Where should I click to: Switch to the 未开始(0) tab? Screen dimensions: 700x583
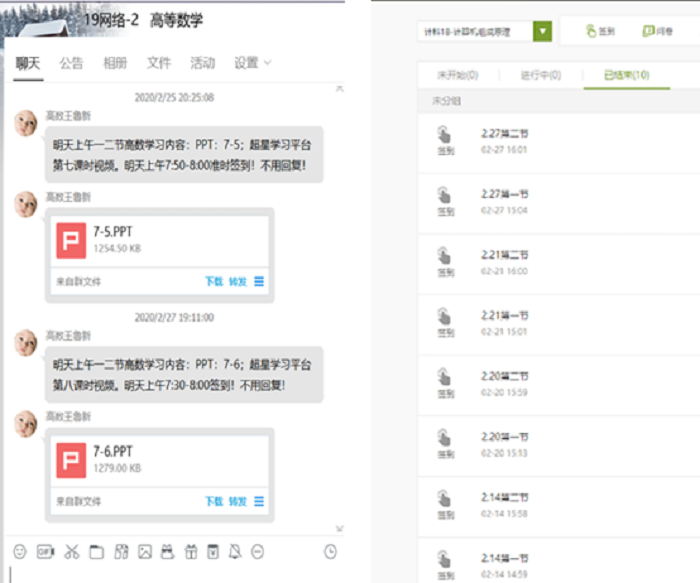[x=457, y=75]
